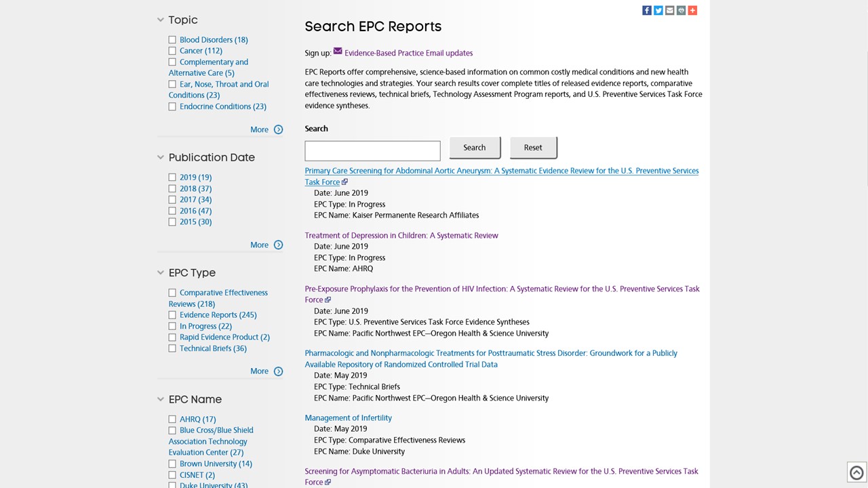The image size is (868, 488).
Task: Collapse the EPC Name section chevron
Action: [161, 399]
